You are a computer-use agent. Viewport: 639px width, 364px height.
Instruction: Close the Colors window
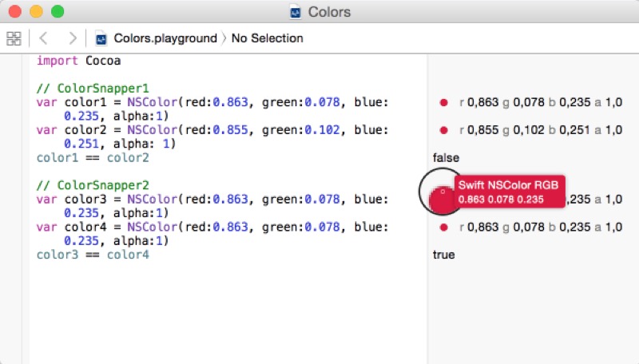pyautogui.click(x=16, y=12)
